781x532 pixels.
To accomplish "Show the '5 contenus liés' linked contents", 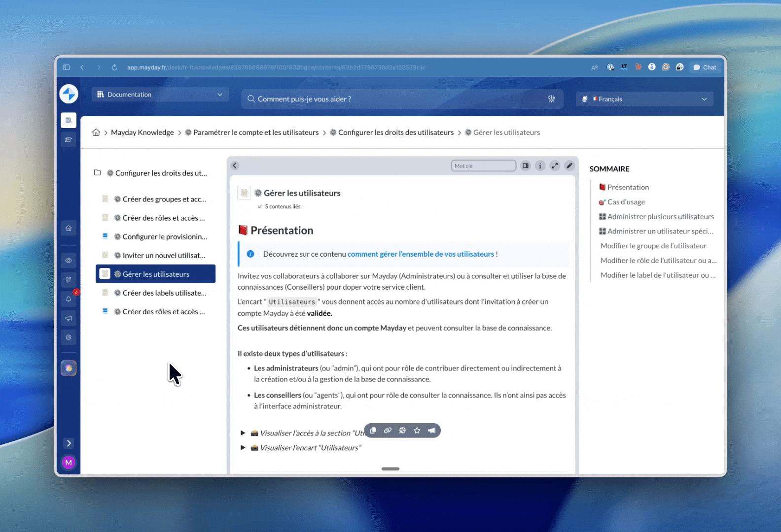I will (x=279, y=206).
